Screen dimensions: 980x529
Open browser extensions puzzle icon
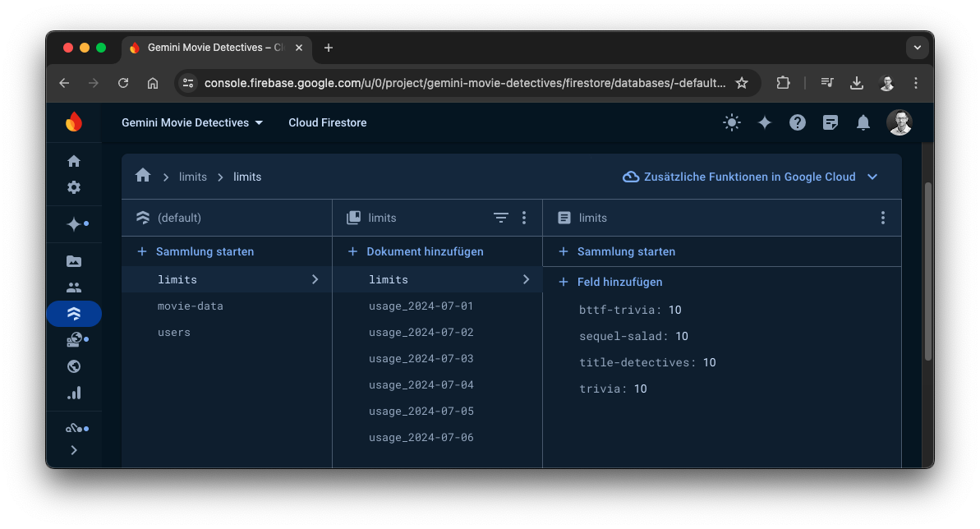tap(783, 82)
